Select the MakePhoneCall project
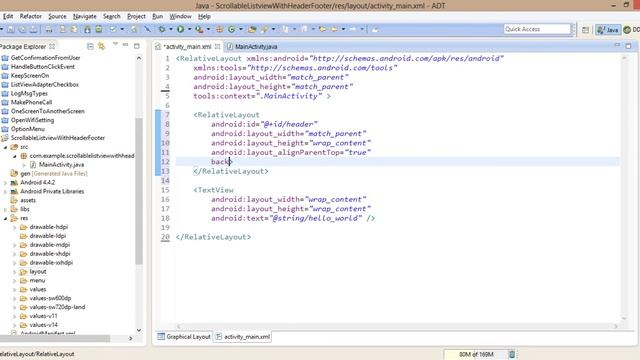Viewport: 640px width, 360px height. [x=31, y=102]
